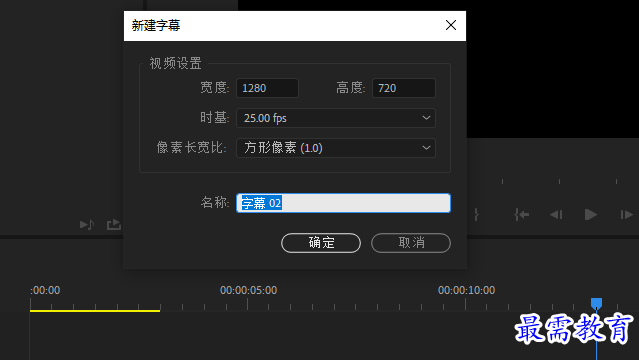The image size is (639, 360).
Task: Click the blue playhead on the timeline ruler
Action: [x=596, y=303]
